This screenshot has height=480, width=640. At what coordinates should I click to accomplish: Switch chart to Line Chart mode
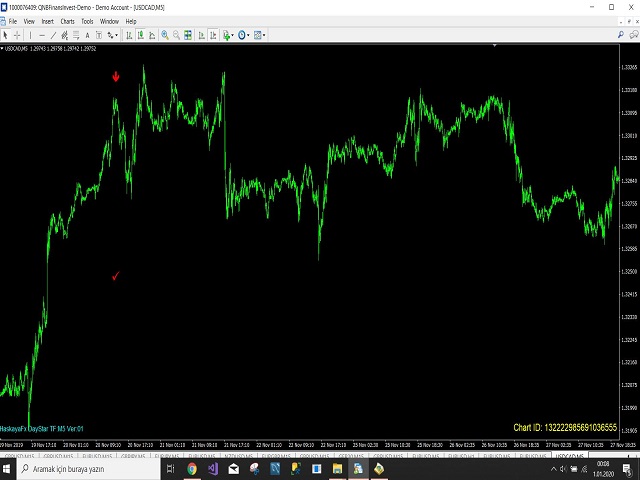point(152,36)
